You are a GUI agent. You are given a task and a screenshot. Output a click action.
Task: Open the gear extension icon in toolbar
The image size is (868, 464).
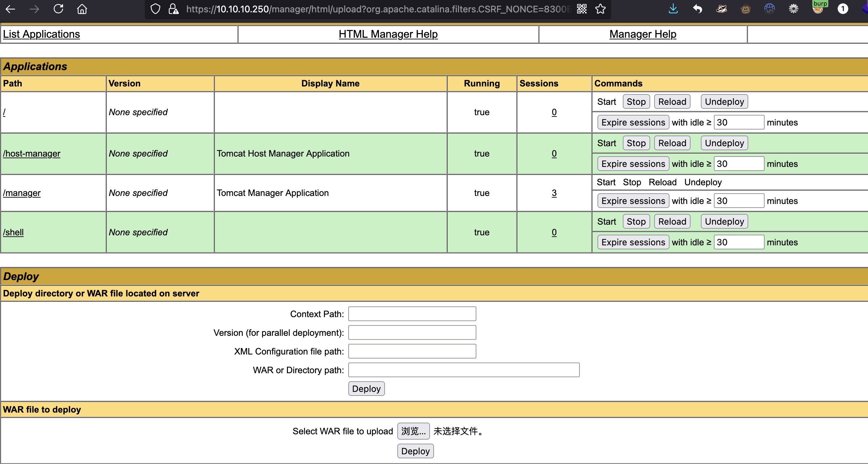click(x=793, y=9)
